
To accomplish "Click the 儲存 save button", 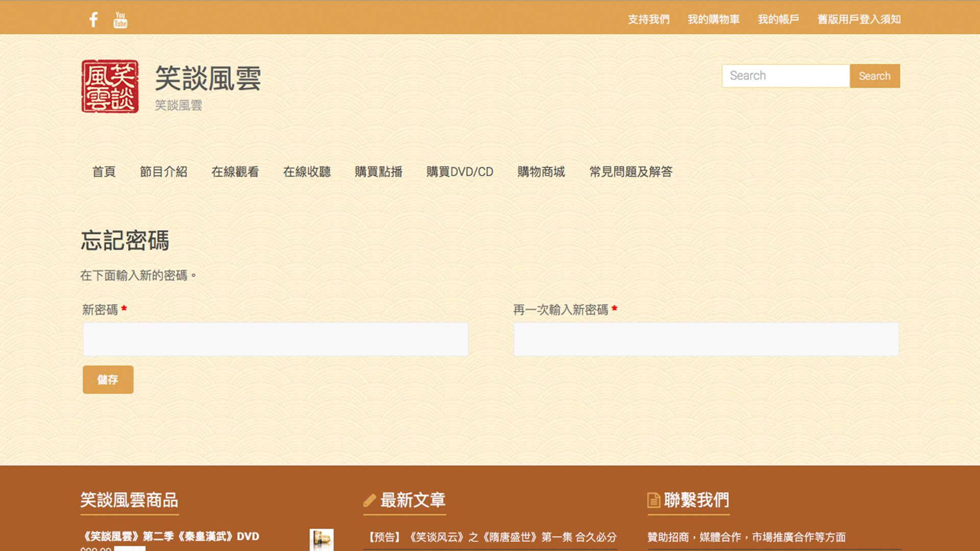I will 108,380.
